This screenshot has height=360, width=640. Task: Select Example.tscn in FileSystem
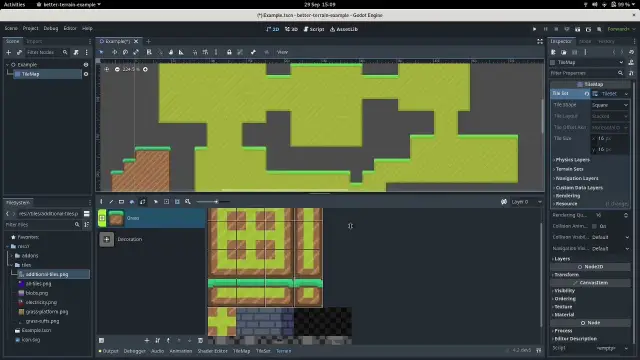(x=36, y=330)
